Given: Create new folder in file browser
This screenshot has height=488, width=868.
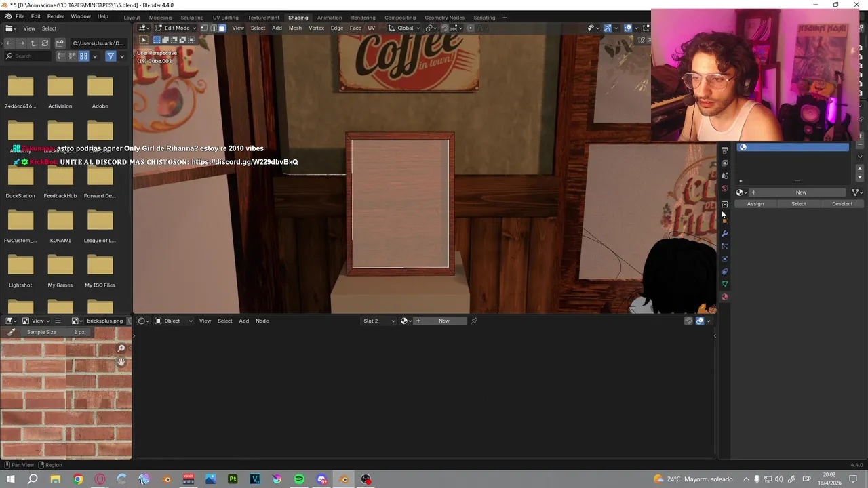Looking at the screenshot, I should (60, 43).
